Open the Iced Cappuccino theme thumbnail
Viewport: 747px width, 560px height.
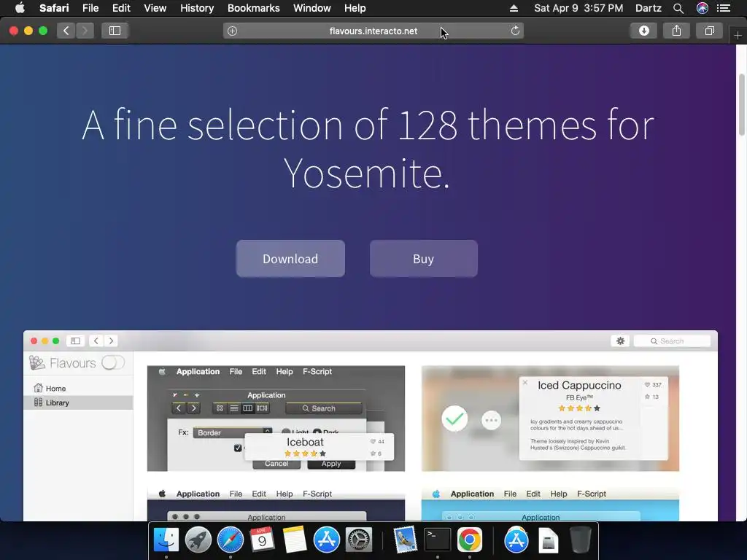[x=550, y=419]
